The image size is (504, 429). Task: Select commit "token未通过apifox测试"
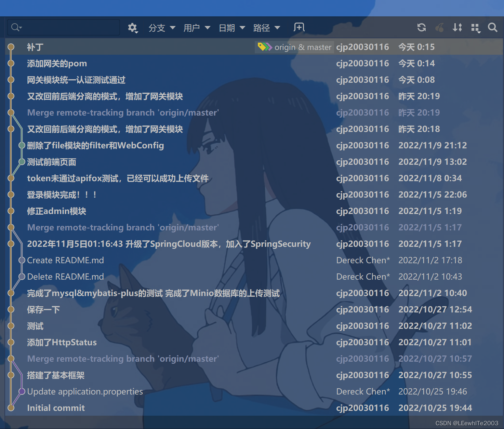pyautogui.click(x=254, y=178)
